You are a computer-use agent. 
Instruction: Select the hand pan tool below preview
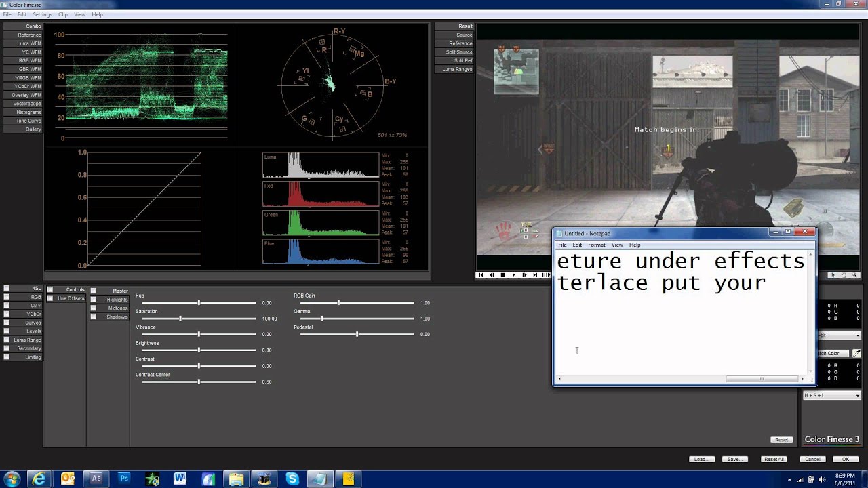(844, 275)
